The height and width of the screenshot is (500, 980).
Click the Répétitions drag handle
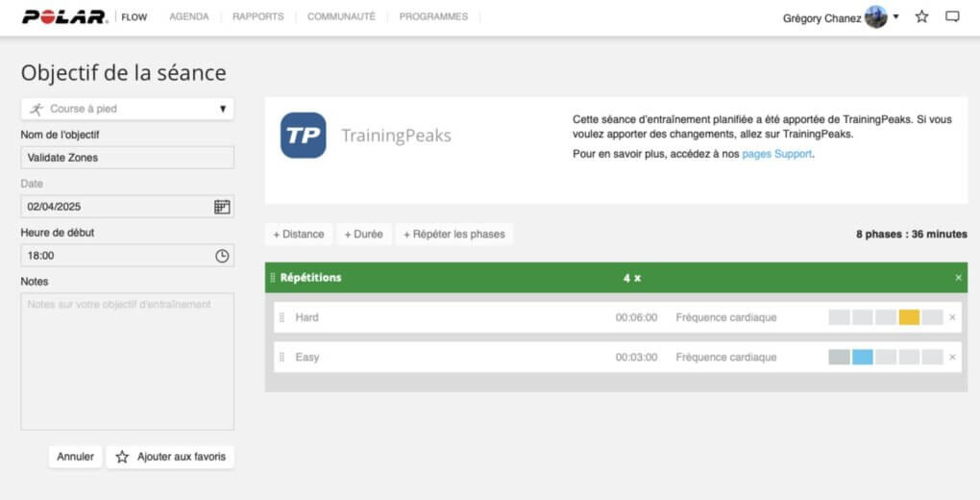[273, 277]
